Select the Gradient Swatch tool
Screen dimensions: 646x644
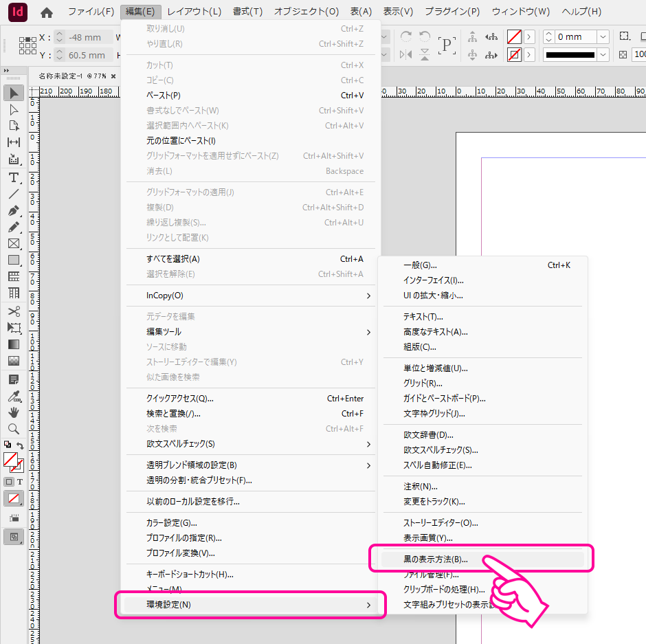click(14, 344)
